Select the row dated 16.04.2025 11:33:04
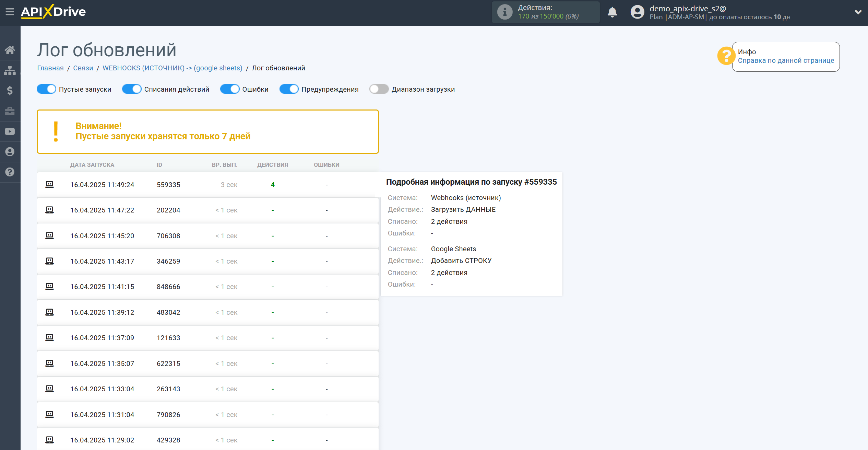The height and width of the screenshot is (450, 868). pyautogui.click(x=207, y=389)
